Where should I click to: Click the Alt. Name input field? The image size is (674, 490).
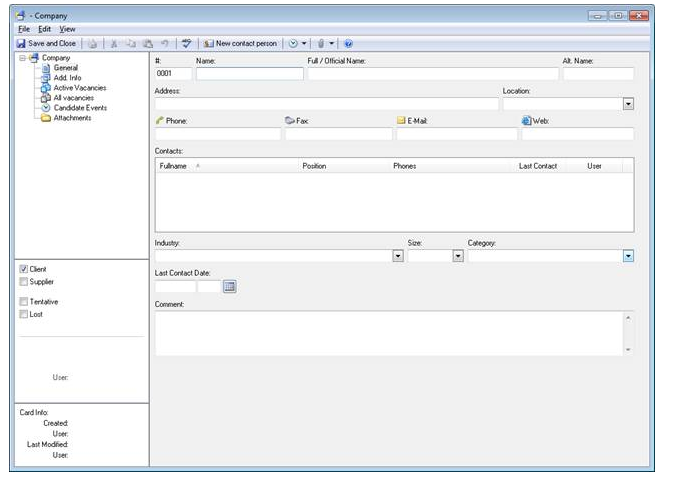pos(598,74)
